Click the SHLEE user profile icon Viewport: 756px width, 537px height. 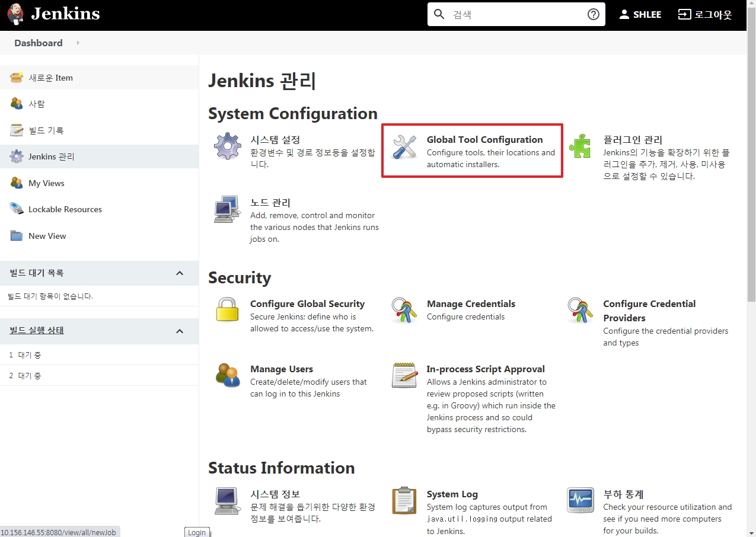coord(624,14)
